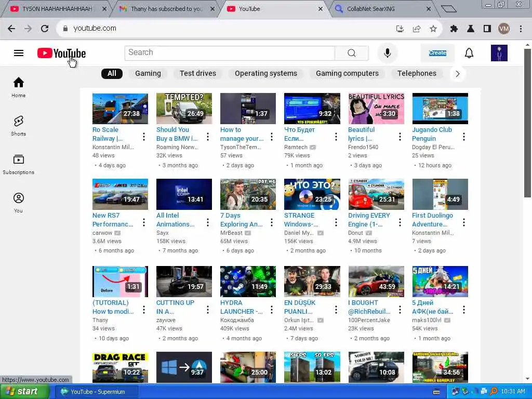Open browser three-dot menu

(521, 29)
